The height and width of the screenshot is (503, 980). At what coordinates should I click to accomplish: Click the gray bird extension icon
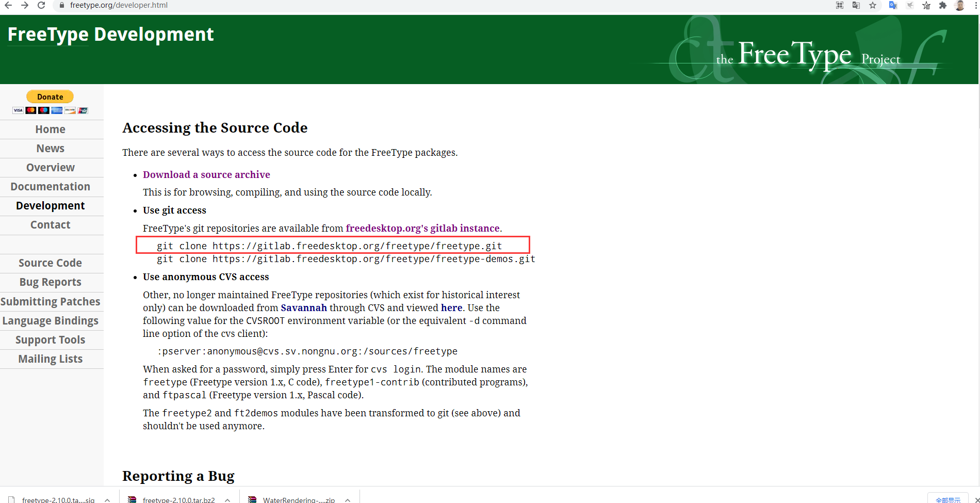[x=910, y=5]
